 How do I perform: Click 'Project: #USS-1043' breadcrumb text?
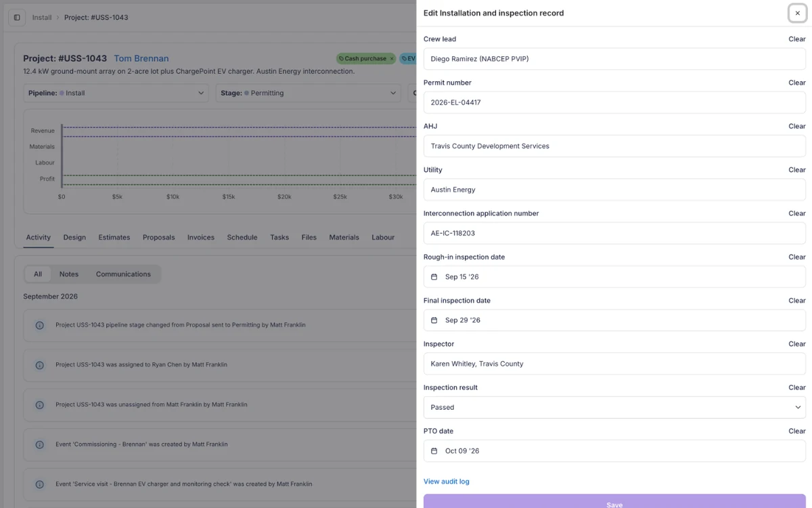(96, 18)
